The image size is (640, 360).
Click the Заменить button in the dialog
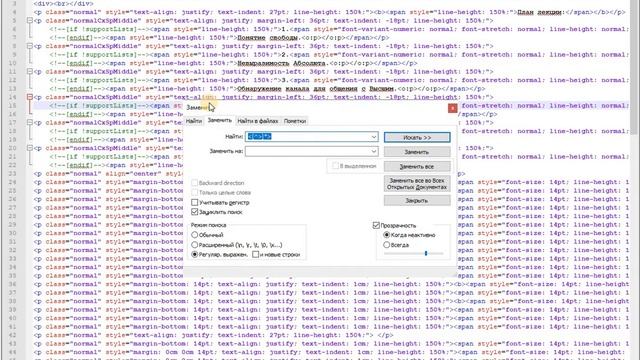coord(417,152)
